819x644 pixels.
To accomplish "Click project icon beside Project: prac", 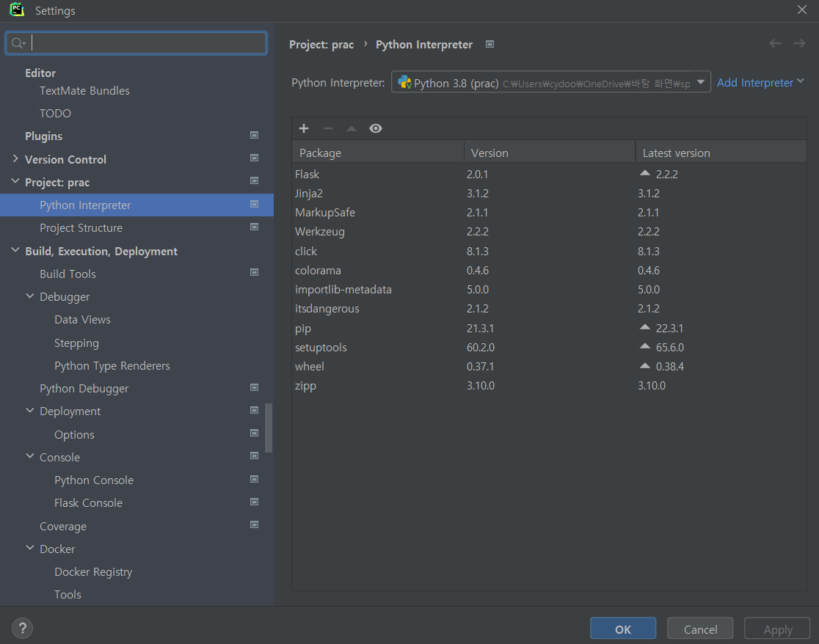I will coord(255,181).
